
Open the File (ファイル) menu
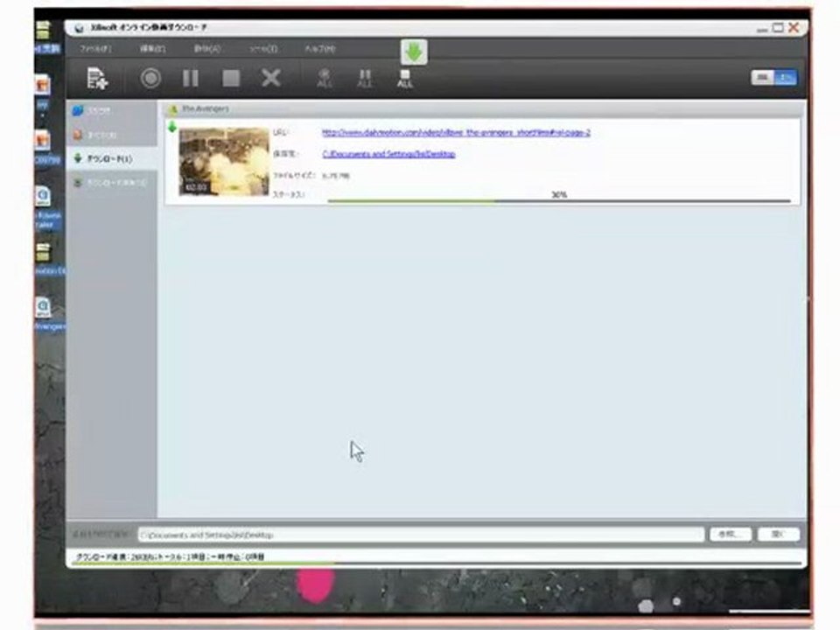click(95, 49)
